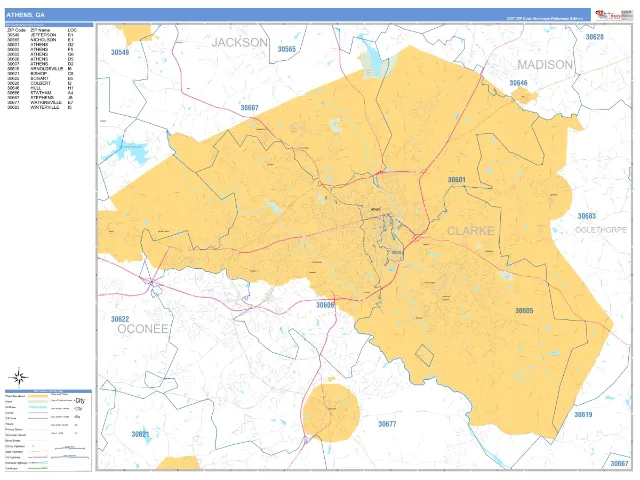
Task: Click ZIP code label 30667 on map
Action: coord(620,464)
